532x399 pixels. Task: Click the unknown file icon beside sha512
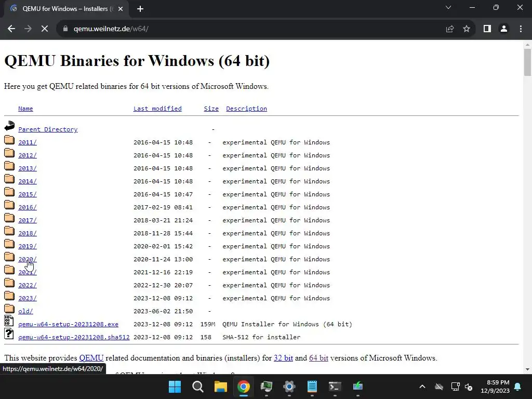click(x=9, y=334)
